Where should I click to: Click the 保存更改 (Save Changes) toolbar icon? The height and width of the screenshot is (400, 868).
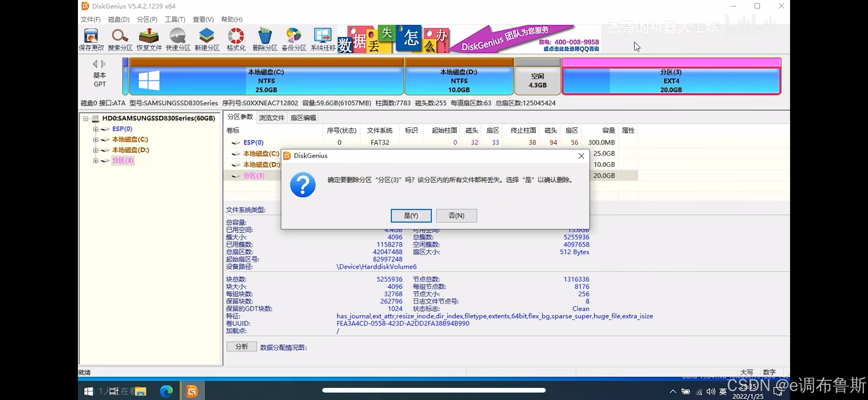[91, 39]
